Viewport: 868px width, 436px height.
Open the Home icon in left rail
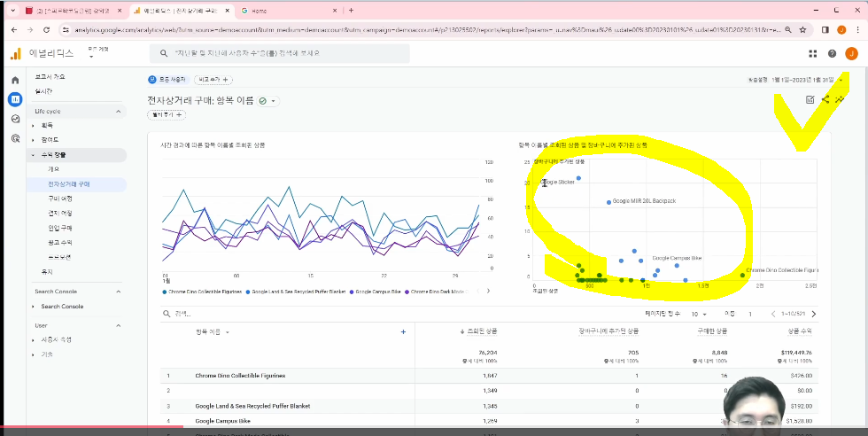point(15,81)
